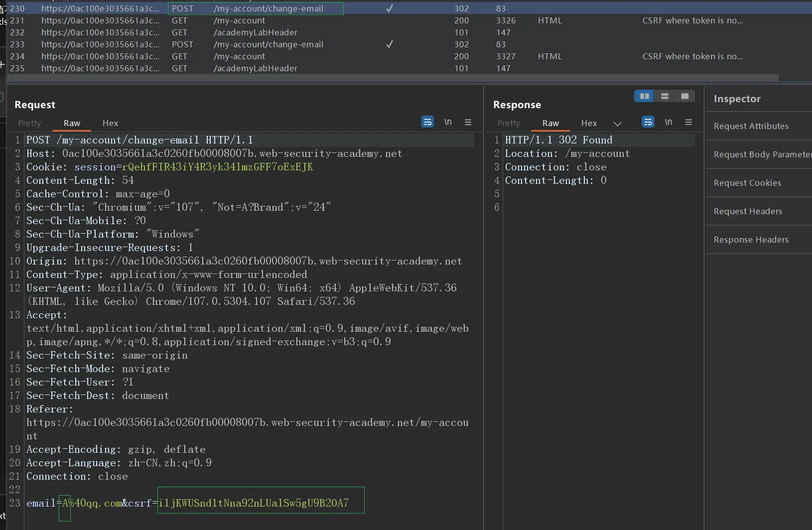Switch to side-by-side request/response layout
812x530 pixels.
tap(644, 96)
